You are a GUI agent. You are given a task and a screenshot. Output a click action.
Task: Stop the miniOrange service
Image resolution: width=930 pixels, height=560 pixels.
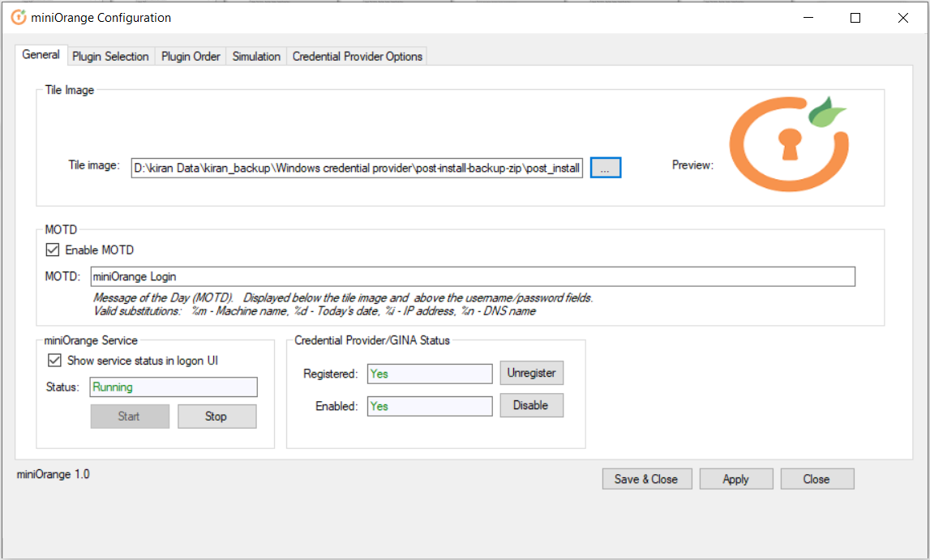[x=217, y=416]
